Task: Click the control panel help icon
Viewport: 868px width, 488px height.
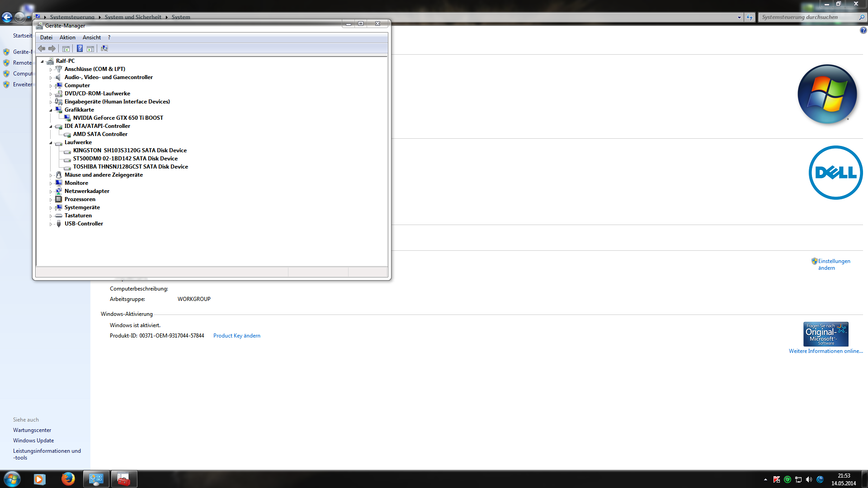Action: (863, 31)
